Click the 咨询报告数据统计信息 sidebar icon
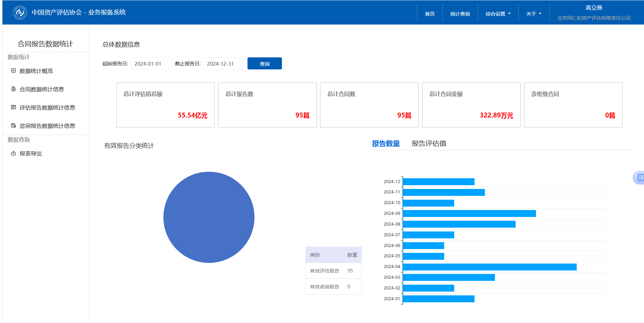The height and width of the screenshot is (323, 644). 13,125
